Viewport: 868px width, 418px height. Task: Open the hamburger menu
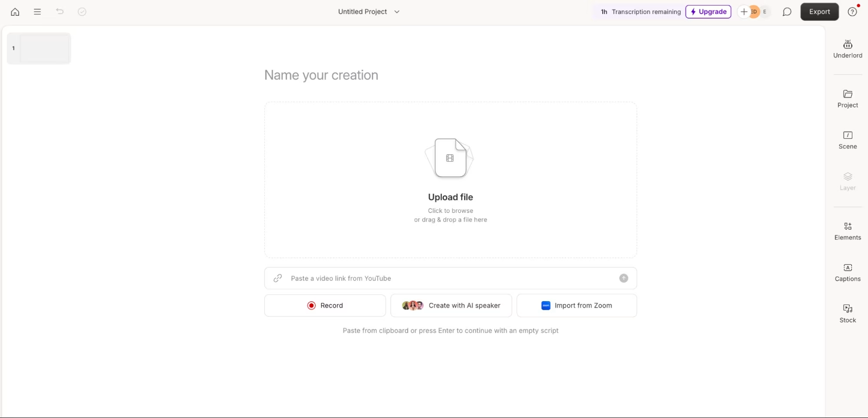point(37,12)
